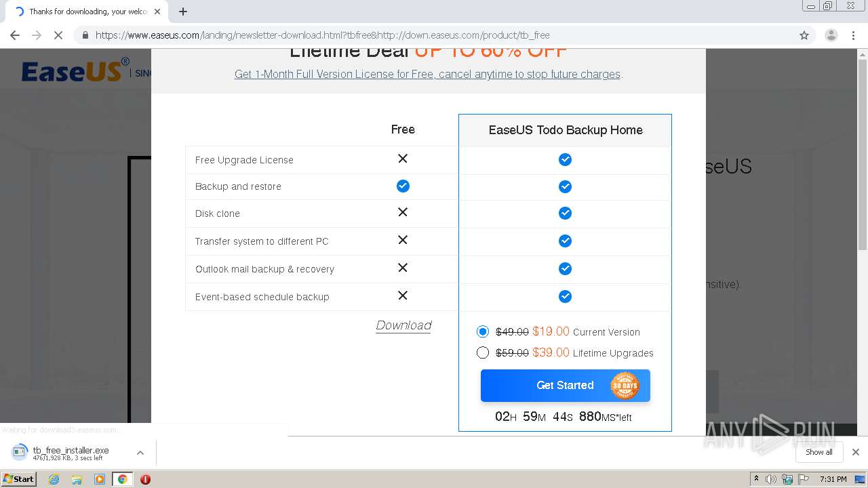Select the $39.00 Lifetime Upgrades option

tap(482, 352)
